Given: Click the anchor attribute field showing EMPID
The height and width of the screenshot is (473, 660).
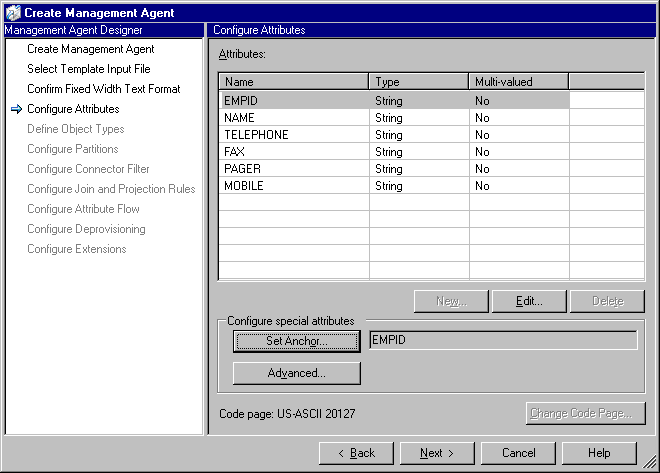Looking at the screenshot, I should coord(502,341).
